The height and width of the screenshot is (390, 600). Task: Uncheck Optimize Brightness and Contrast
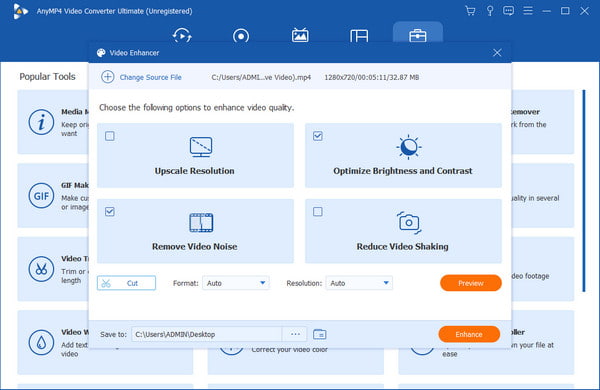tap(318, 136)
